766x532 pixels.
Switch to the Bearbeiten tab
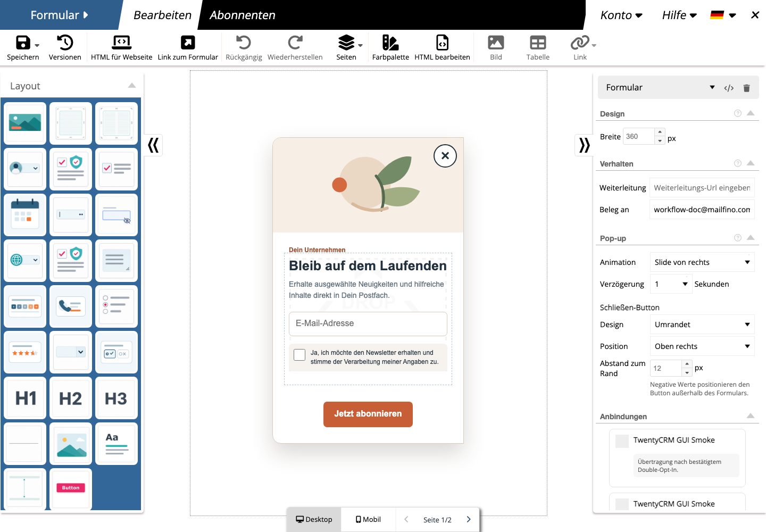click(162, 15)
